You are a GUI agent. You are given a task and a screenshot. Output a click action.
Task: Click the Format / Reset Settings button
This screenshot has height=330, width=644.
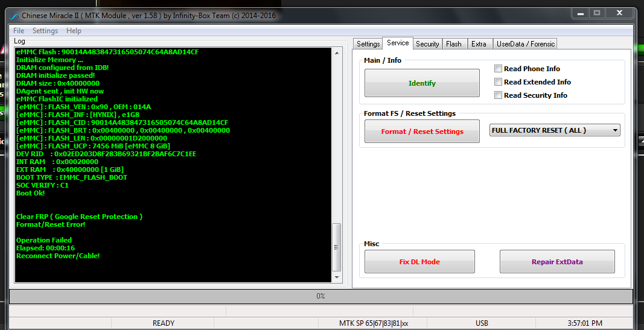click(x=422, y=132)
